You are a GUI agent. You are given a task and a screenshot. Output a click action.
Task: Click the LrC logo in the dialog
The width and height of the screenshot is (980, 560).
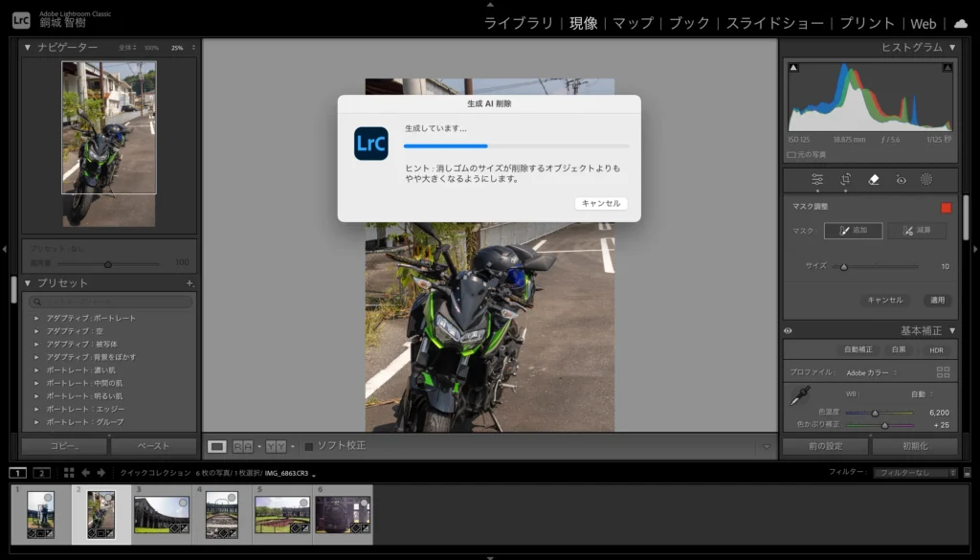pyautogui.click(x=370, y=144)
